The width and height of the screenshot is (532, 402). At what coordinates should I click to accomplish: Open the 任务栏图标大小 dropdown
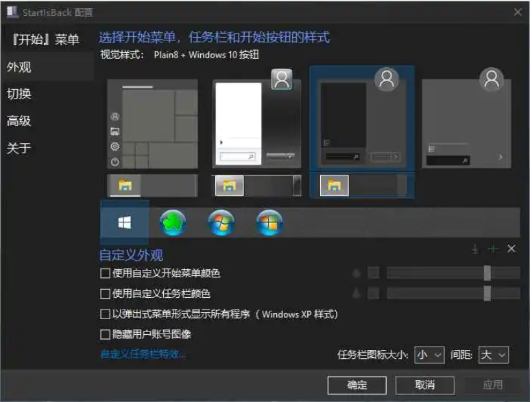pyautogui.click(x=429, y=355)
